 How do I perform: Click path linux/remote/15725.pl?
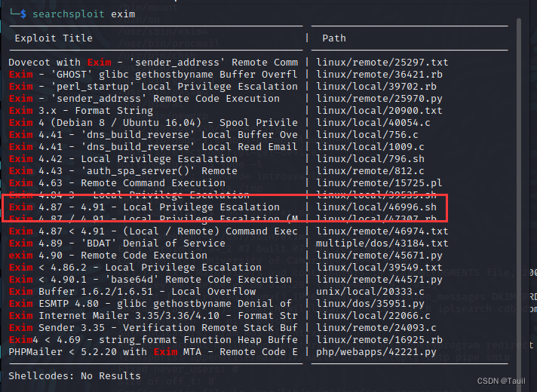pyautogui.click(x=379, y=183)
